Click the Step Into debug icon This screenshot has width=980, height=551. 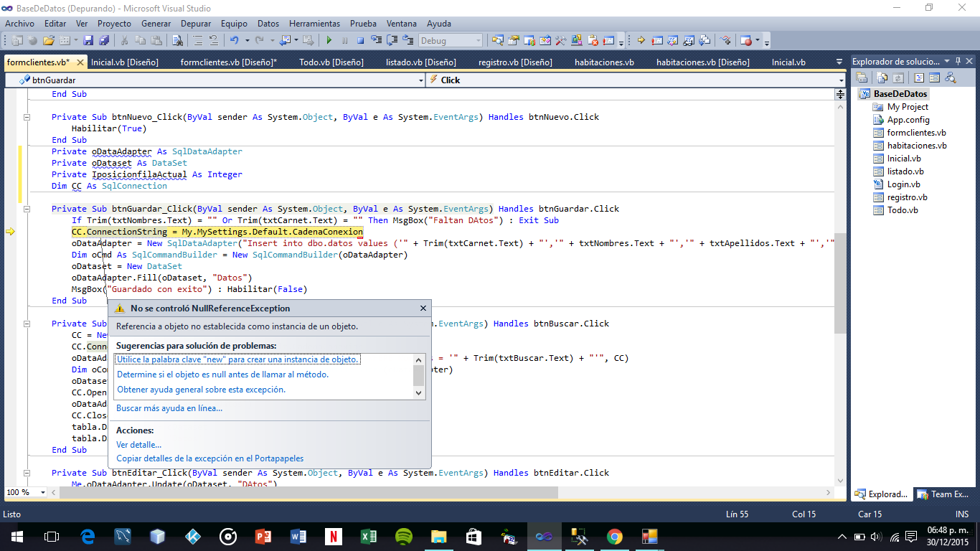point(376,40)
